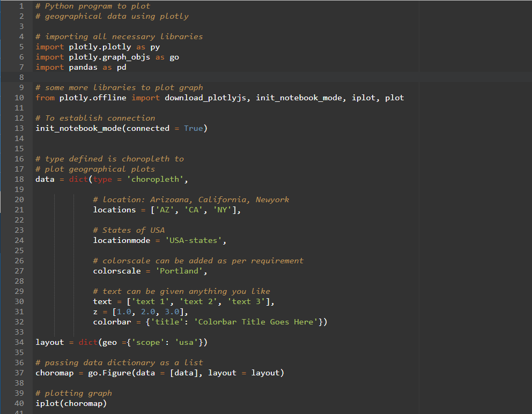Click the value 1.0 in z list
532x414 pixels.
[124, 312]
